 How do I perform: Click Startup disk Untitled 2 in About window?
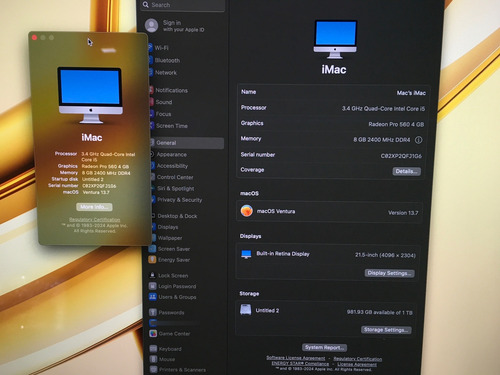pyautogui.click(x=93, y=179)
